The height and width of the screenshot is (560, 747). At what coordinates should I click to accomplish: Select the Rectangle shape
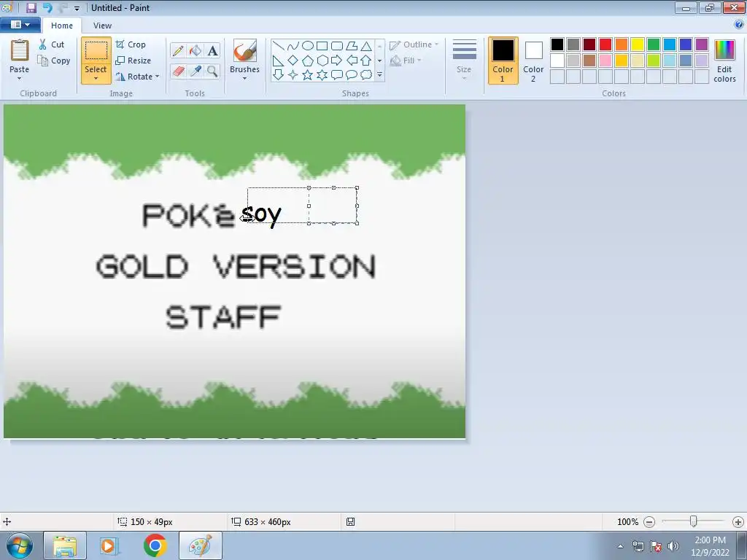[x=322, y=46]
